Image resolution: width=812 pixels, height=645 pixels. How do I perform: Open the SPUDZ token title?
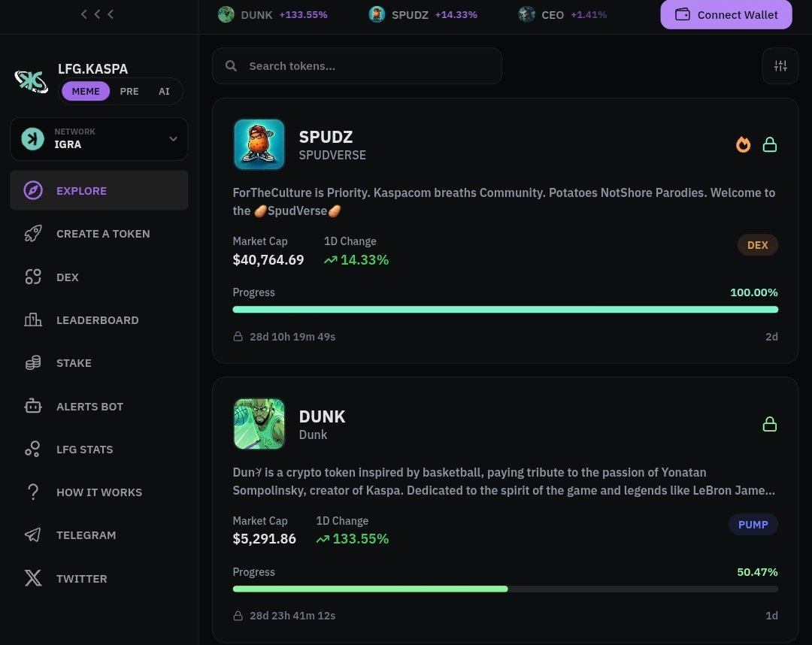coord(326,137)
